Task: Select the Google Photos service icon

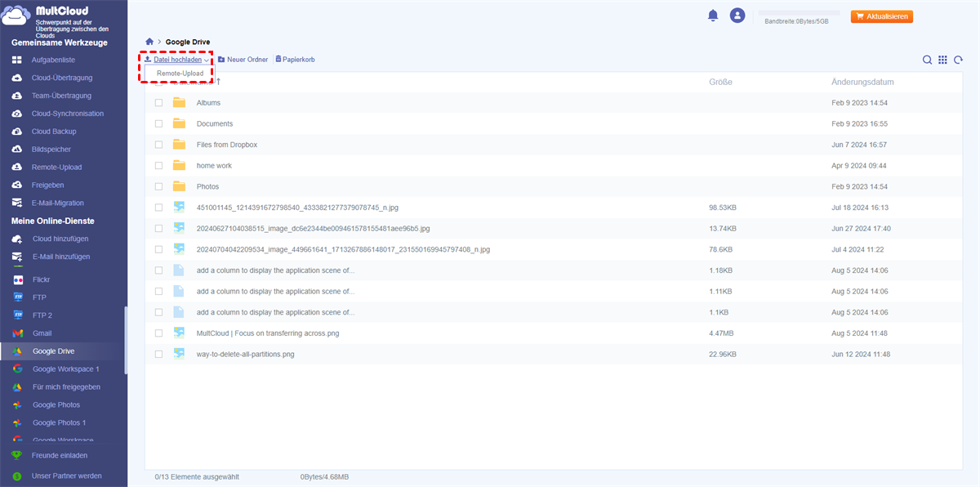Action: coord(17,405)
